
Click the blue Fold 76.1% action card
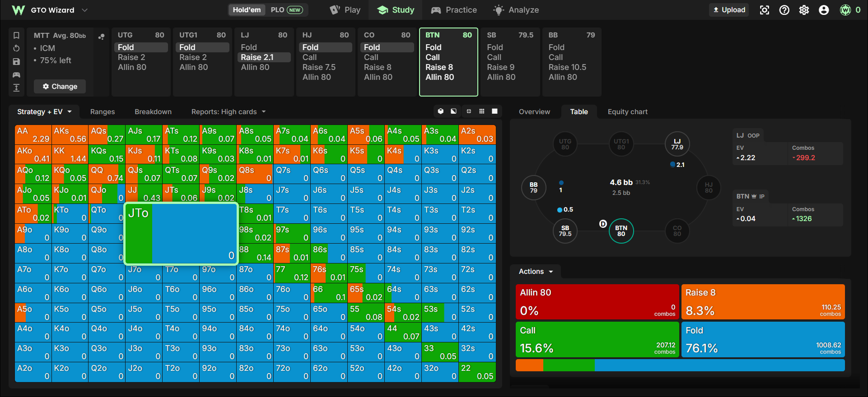point(763,339)
